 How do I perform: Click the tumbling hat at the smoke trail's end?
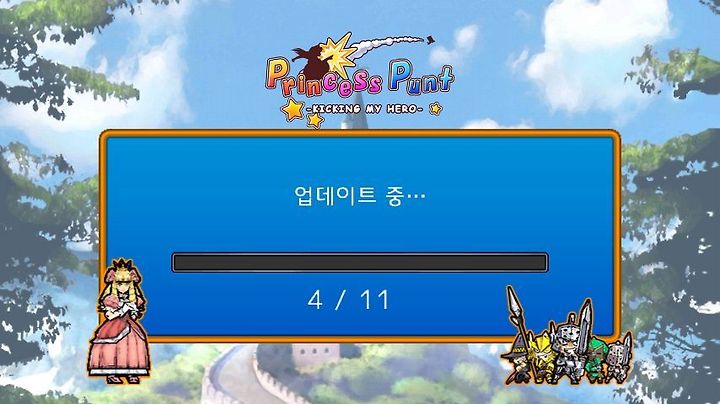point(430,40)
